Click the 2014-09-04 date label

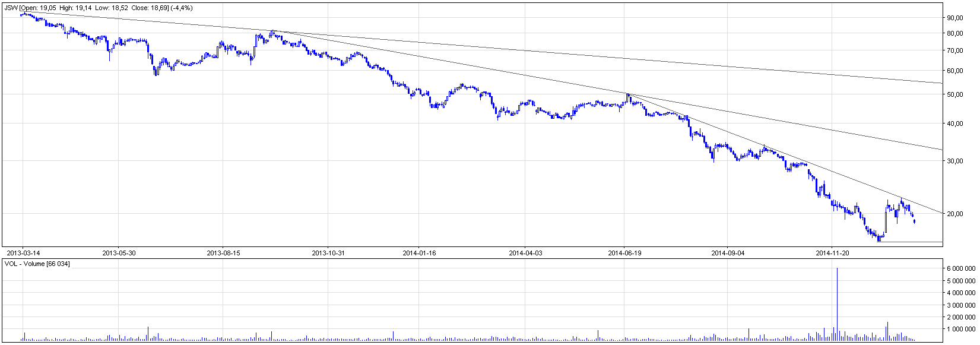pos(728,253)
